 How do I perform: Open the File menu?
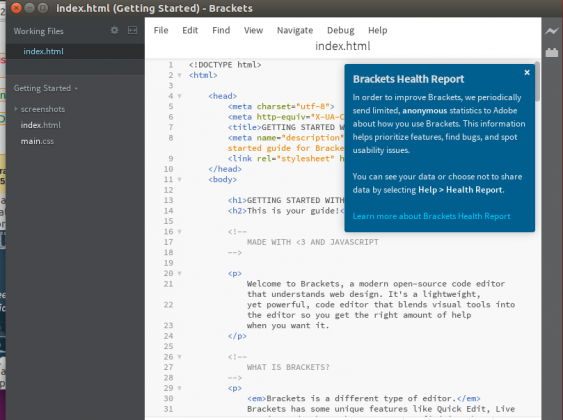click(x=161, y=31)
